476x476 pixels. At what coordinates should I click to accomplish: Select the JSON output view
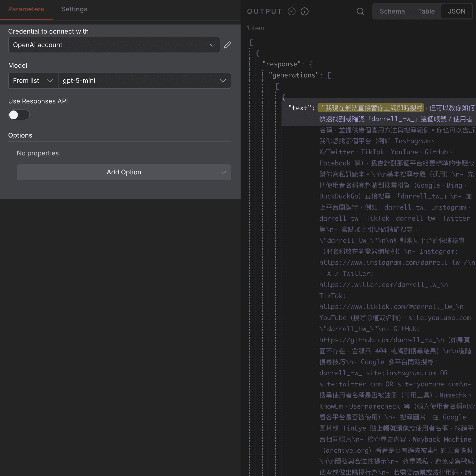click(x=457, y=11)
